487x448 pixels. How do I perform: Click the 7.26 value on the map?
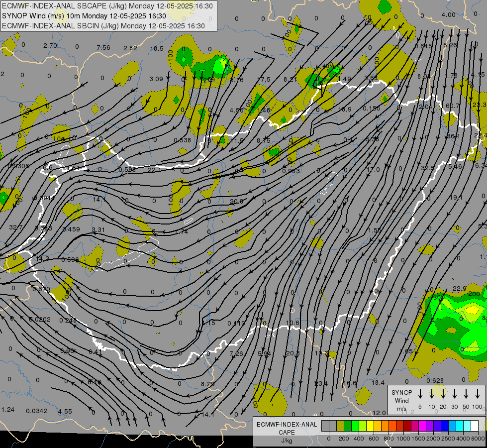pyautogui.click(x=236, y=353)
